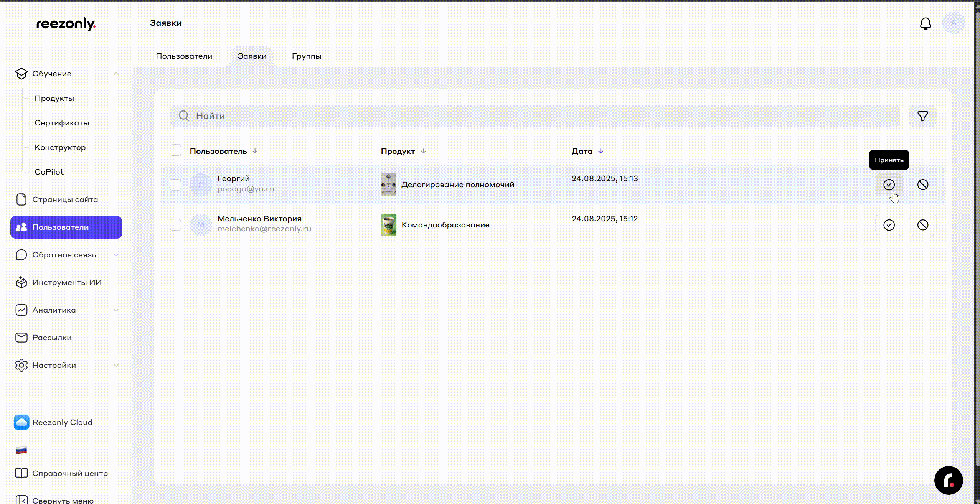The width and height of the screenshot is (980, 504).
Task: Accept Георгий's request with the checkmark icon
Action: 889,185
